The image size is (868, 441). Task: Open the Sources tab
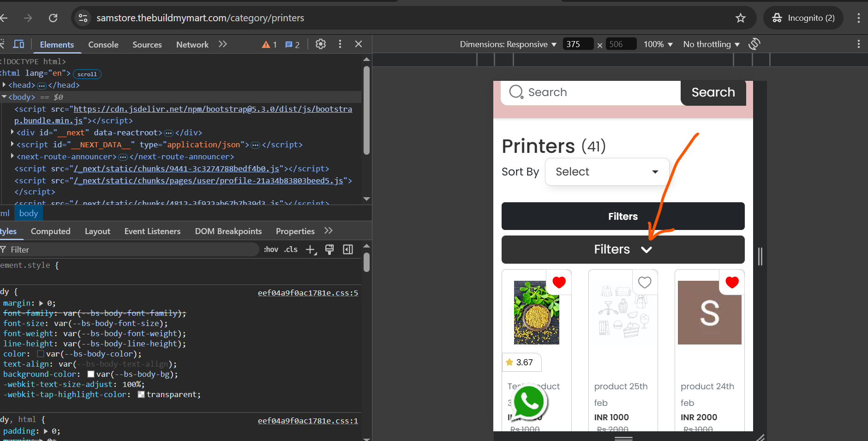147,44
